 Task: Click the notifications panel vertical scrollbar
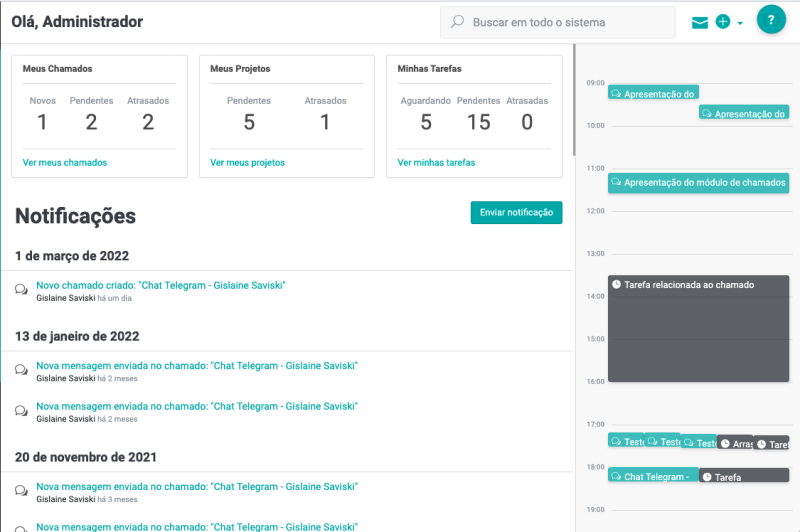(x=574, y=100)
